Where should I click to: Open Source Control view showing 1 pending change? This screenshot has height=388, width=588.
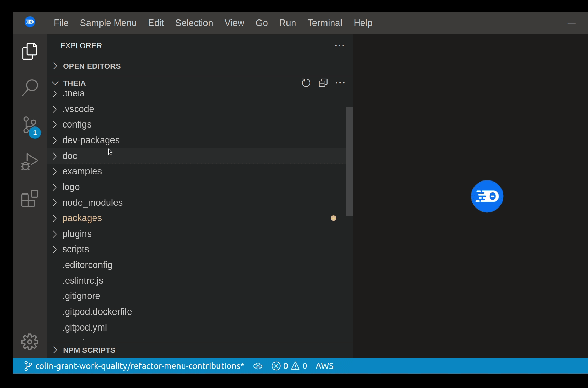tap(30, 126)
